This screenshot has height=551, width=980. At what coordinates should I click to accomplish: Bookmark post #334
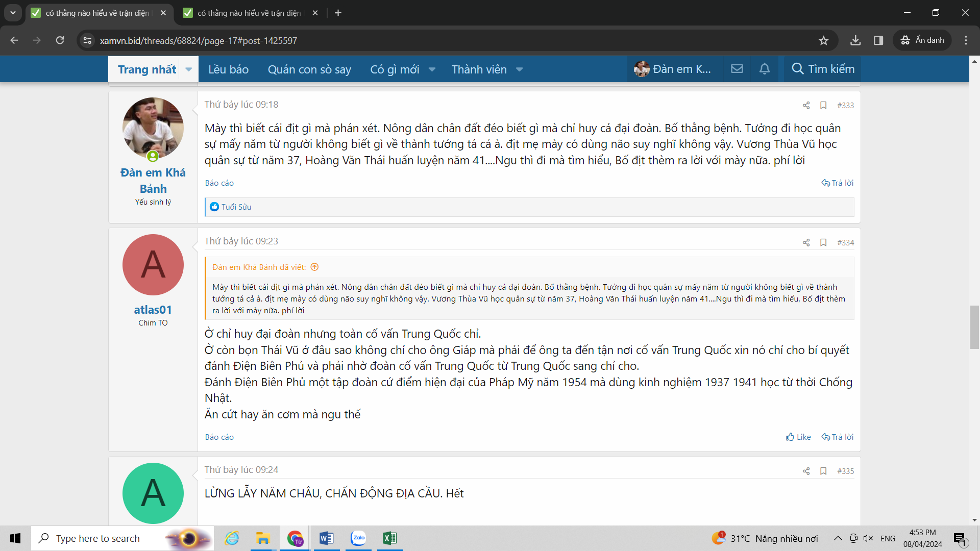coord(823,242)
